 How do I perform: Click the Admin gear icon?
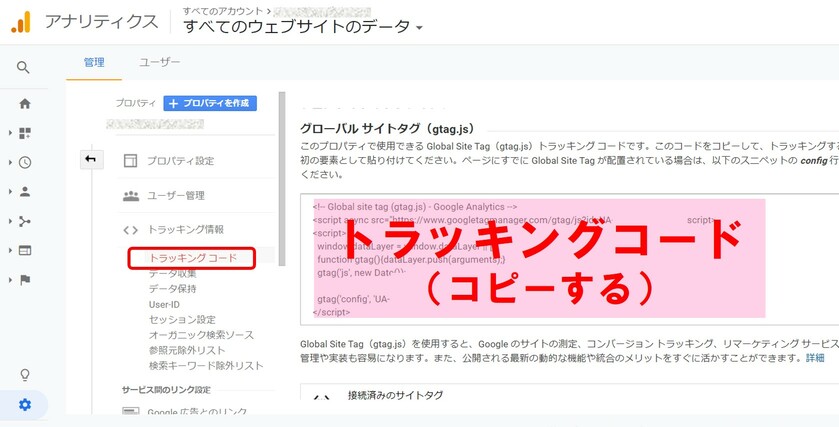point(24,404)
